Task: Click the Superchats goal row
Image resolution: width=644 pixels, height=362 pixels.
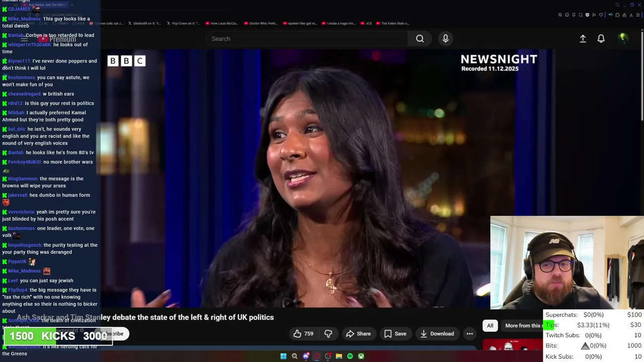Action: tap(594, 315)
